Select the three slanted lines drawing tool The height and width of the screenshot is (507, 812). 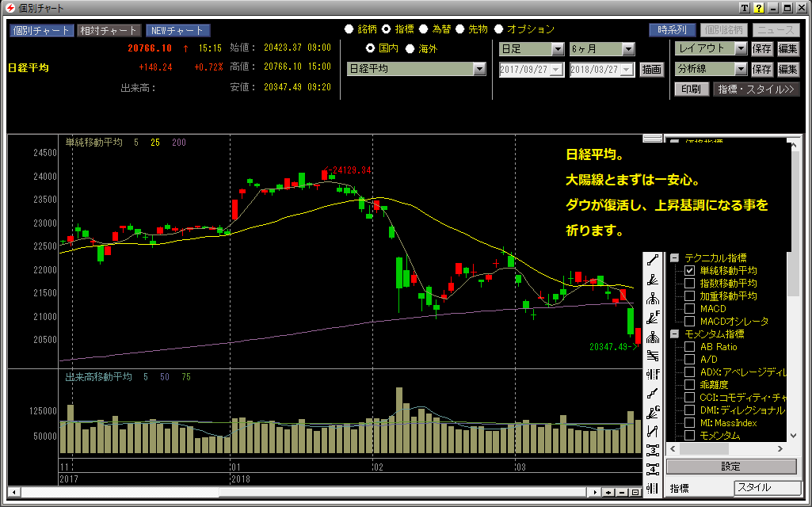point(653,356)
